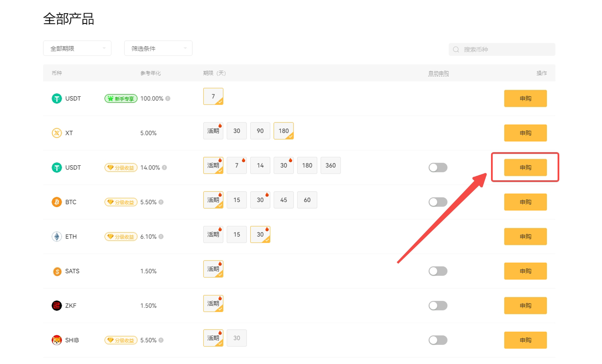Select 15-day term for ETH
This screenshot has height=364, width=602.
point(237,234)
